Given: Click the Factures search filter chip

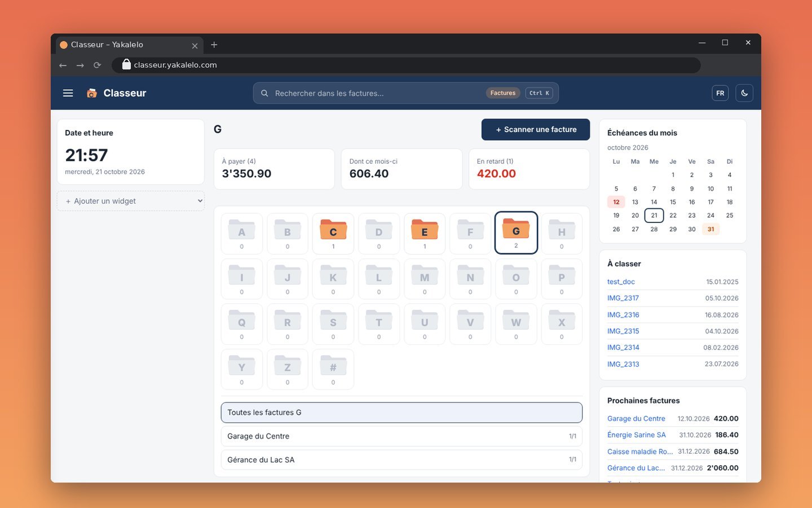Looking at the screenshot, I should [x=502, y=93].
